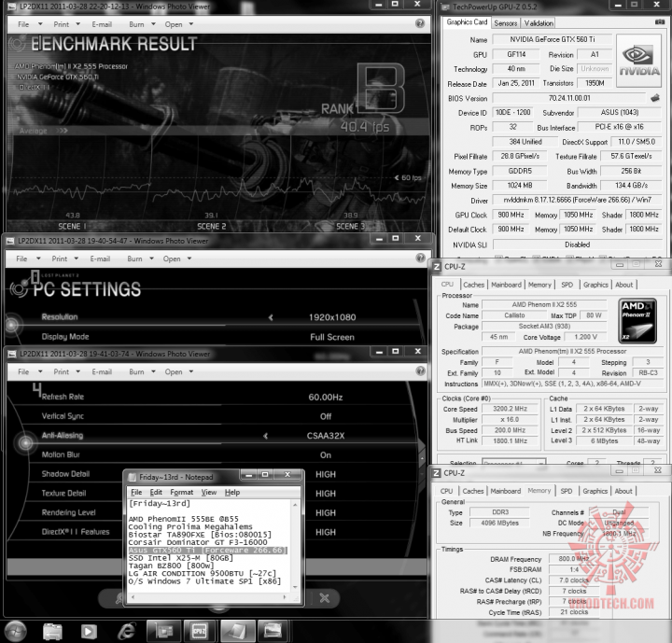Open About tab in CPU-Z Processor window
The image size is (672, 643).
[x=624, y=285]
